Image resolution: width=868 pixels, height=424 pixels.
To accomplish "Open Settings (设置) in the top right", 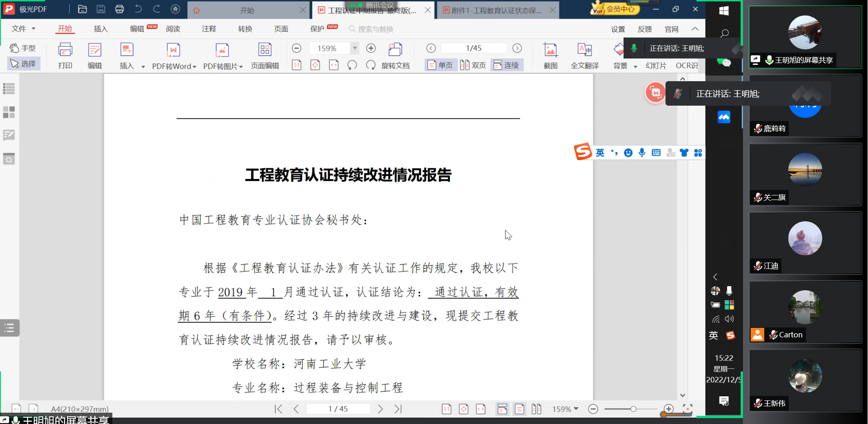I will [618, 29].
